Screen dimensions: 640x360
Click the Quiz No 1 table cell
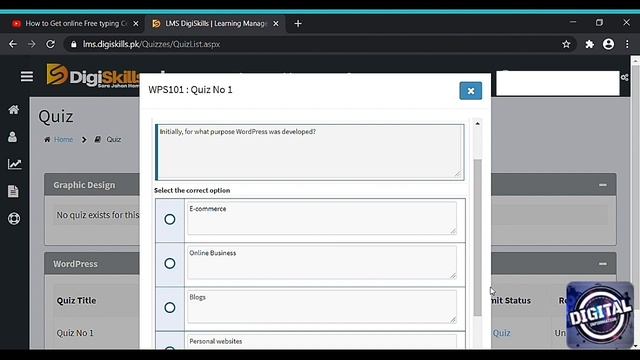pyautogui.click(x=75, y=333)
